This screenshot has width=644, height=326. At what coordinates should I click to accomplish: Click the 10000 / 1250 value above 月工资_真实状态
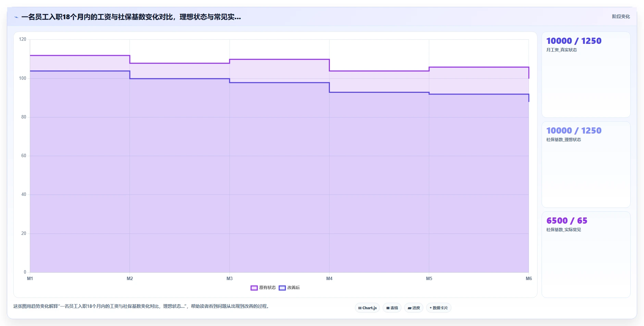click(574, 41)
